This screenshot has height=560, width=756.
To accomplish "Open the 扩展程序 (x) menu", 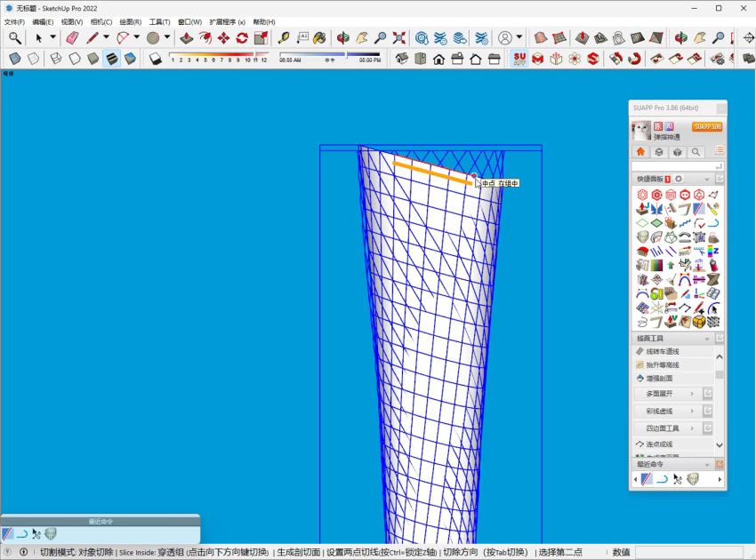I will [x=227, y=22].
